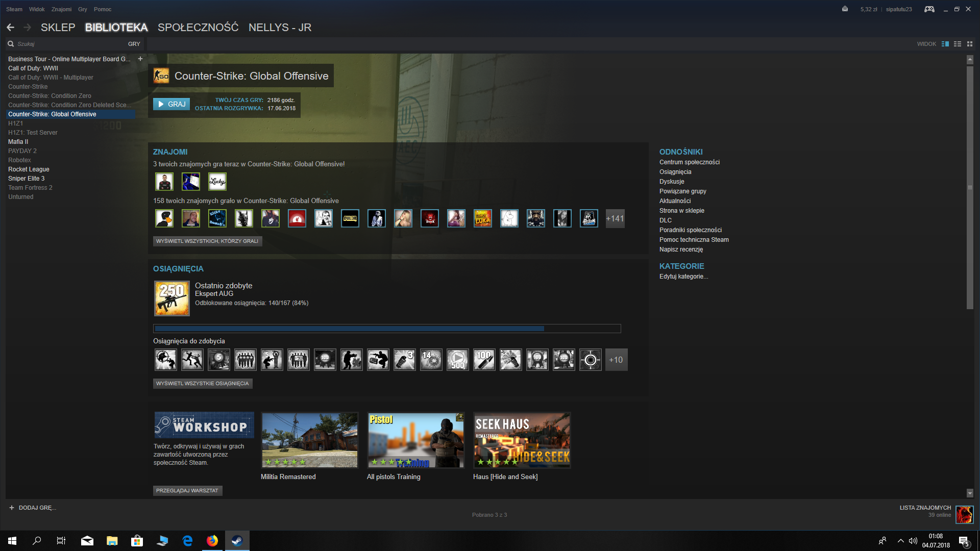Open Microsoft Edge from the taskbar
Screen dimensions: 980x551
coord(187,541)
